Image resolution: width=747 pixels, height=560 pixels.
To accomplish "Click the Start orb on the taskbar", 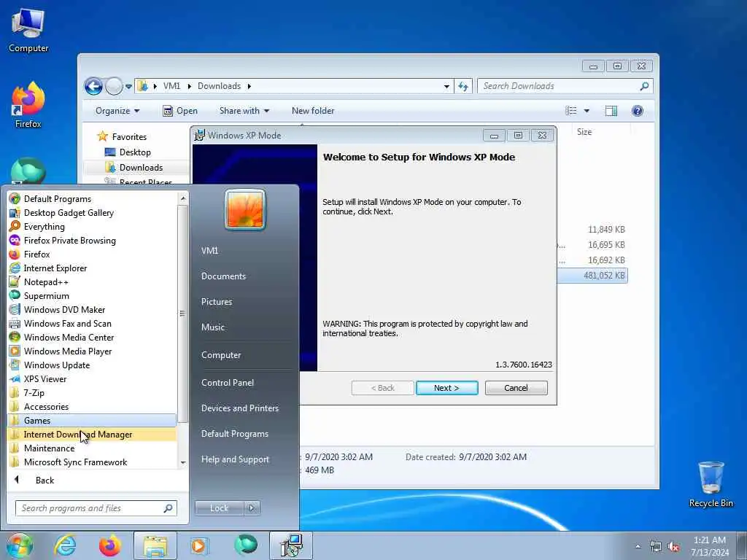I will pos(20,545).
